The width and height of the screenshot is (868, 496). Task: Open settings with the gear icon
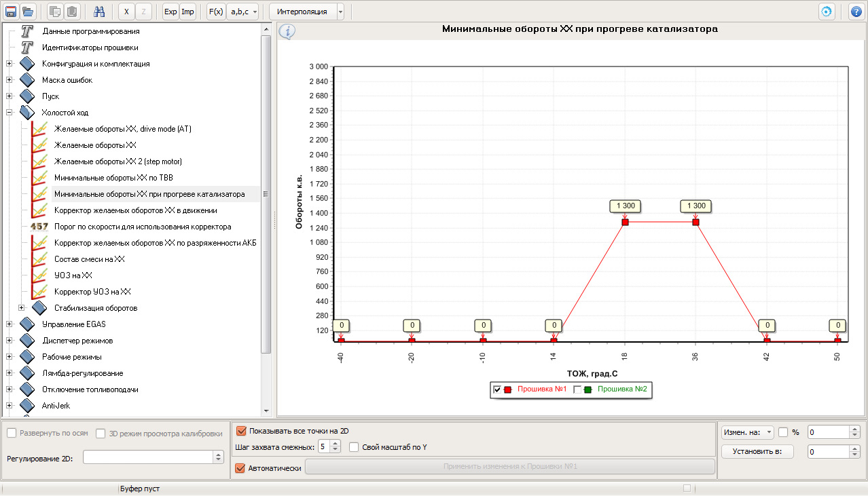[x=827, y=12]
